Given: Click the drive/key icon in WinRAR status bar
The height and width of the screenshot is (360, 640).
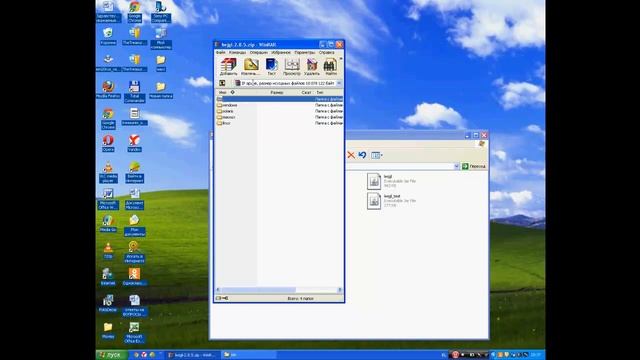Looking at the screenshot, I should [x=222, y=298].
